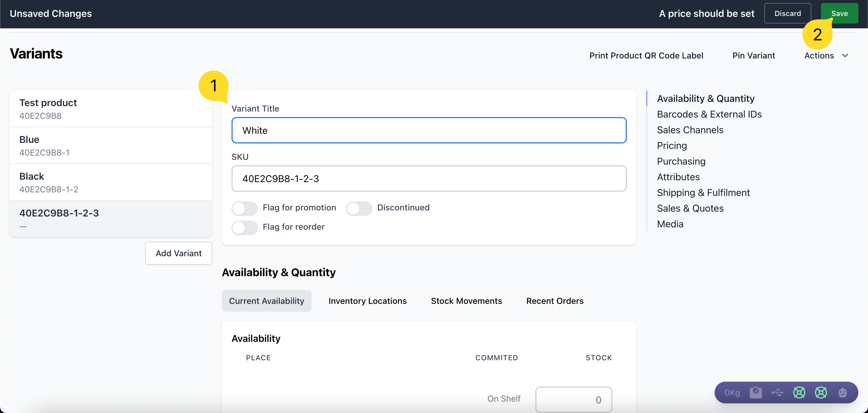
Task: Open the Stock Movements tab
Action: coord(466,301)
